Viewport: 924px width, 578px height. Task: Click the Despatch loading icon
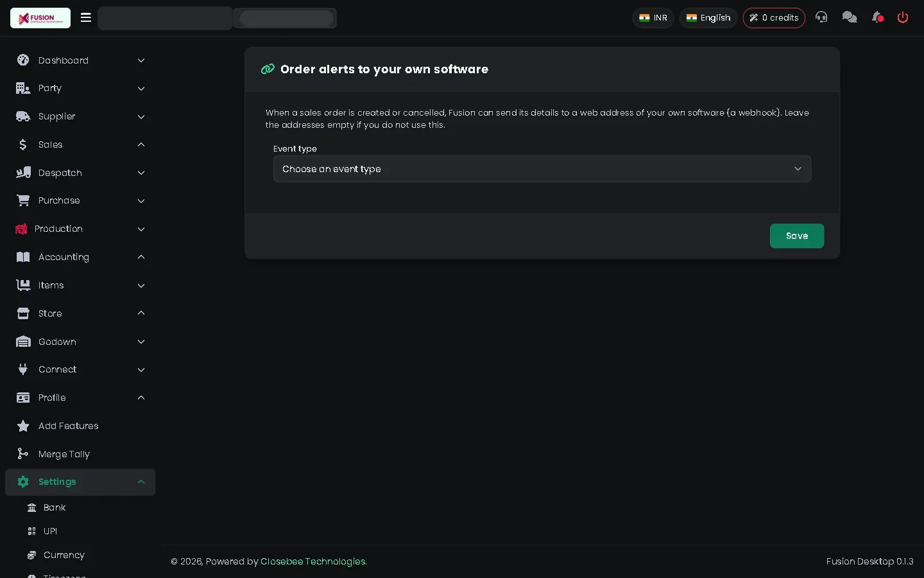click(x=23, y=173)
